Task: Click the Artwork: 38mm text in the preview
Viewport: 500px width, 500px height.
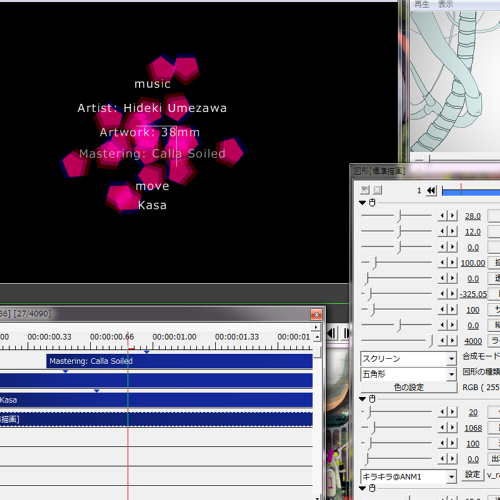Action: pyautogui.click(x=150, y=132)
